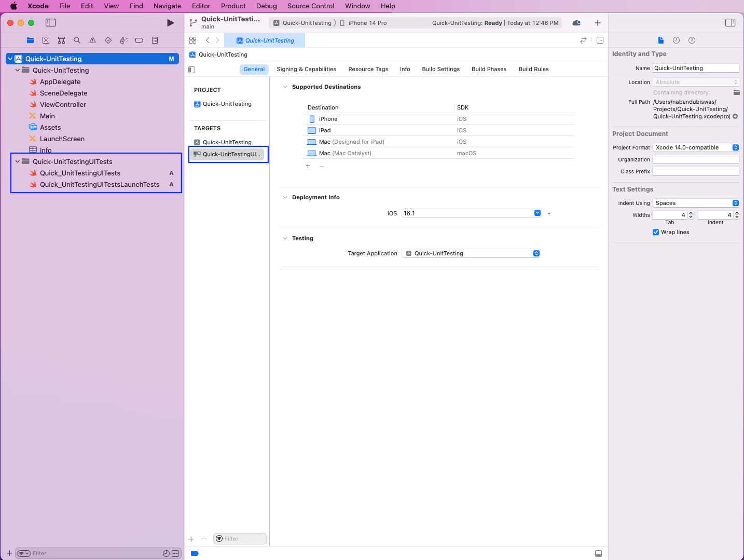
Task: Open the Product menu
Action: (233, 6)
